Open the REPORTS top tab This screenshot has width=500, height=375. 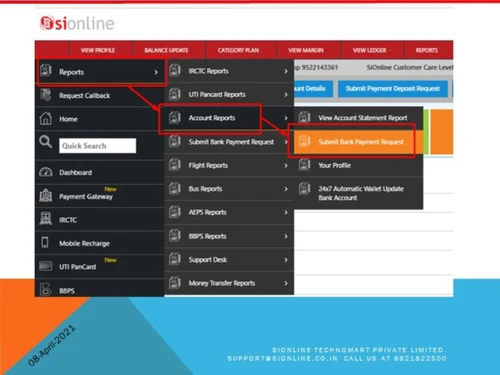coord(427,50)
